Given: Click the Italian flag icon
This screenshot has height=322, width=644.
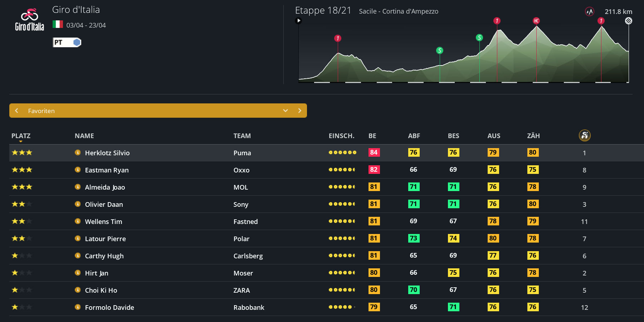Looking at the screenshot, I should click(x=58, y=25).
